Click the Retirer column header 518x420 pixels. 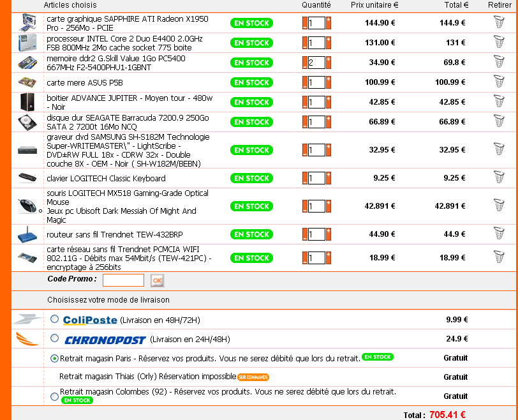[500, 5]
